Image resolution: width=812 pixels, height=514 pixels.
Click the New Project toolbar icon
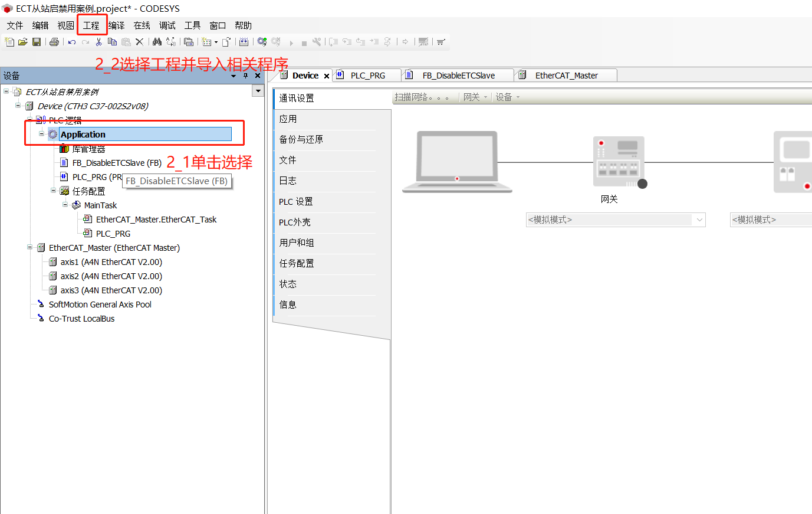click(x=9, y=42)
